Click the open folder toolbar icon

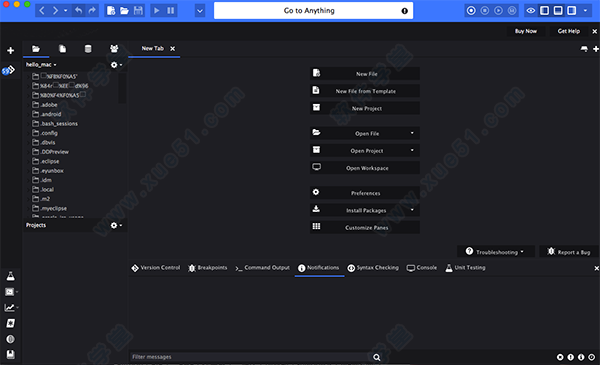pos(124,11)
